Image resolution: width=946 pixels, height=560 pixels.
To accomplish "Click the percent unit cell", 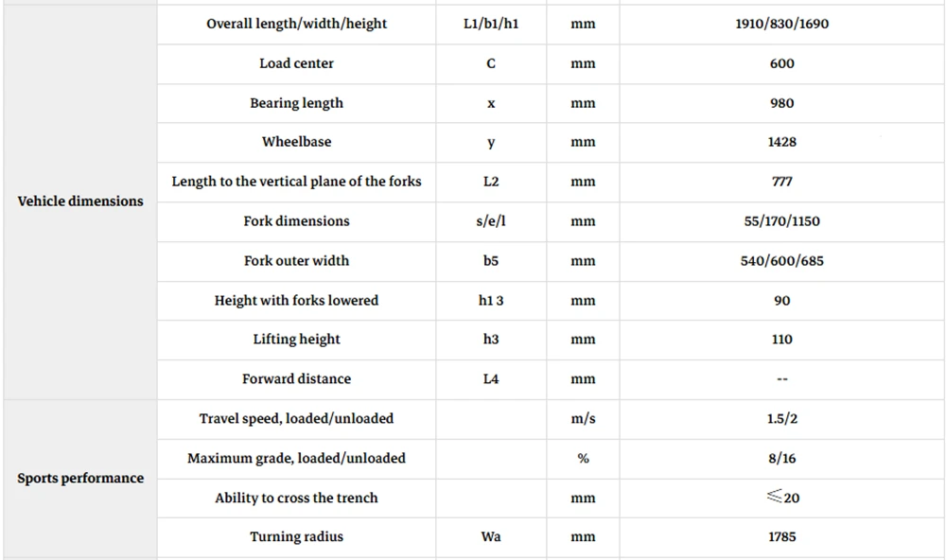I will [583, 459].
